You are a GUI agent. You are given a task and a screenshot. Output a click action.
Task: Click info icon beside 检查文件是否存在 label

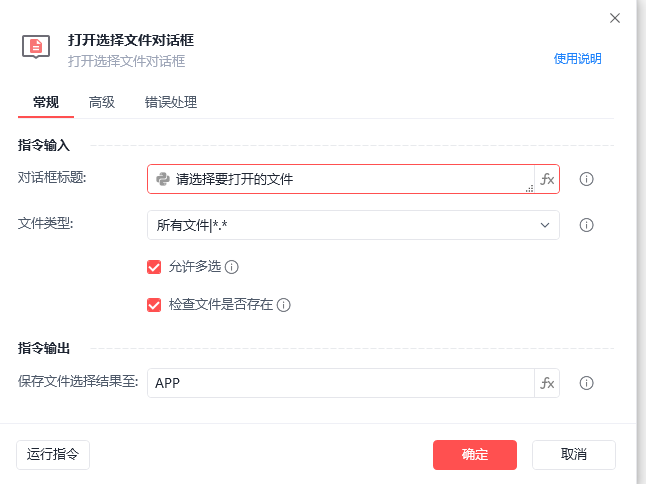(x=284, y=305)
